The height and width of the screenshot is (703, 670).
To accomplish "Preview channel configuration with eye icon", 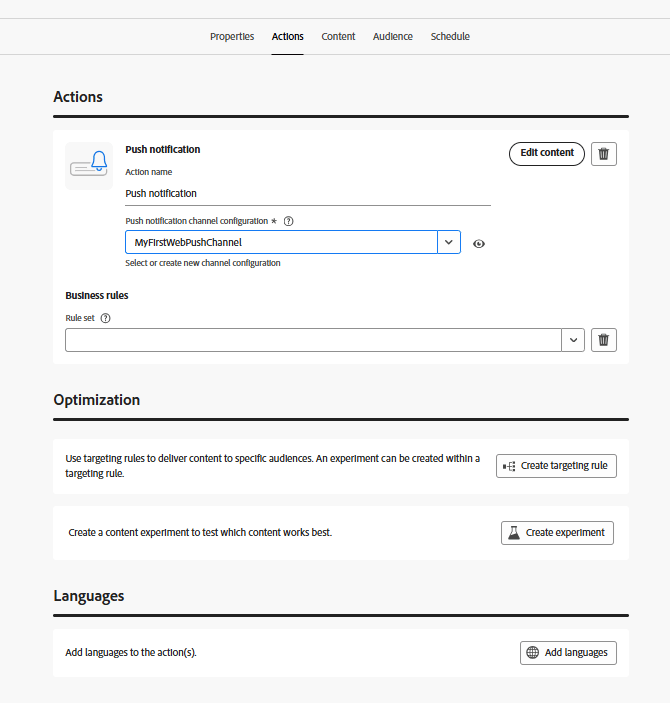I will (479, 243).
